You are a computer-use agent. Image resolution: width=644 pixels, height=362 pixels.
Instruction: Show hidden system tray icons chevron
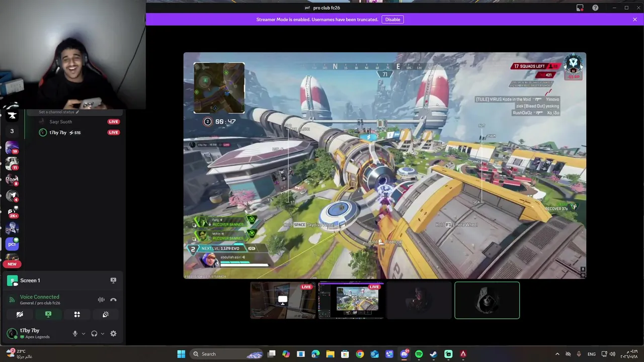pos(557,354)
